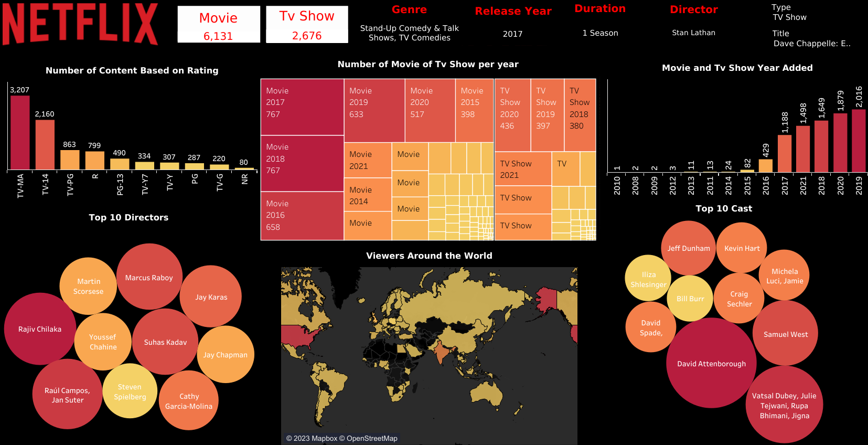This screenshot has width=868, height=445.
Task: Click the Youssef Chahine director bubble
Action: coord(103,342)
